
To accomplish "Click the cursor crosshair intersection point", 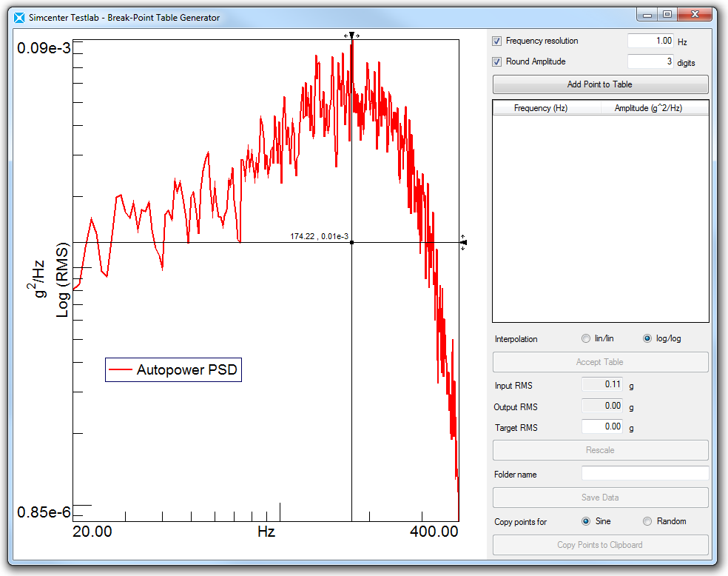I will [x=351, y=242].
